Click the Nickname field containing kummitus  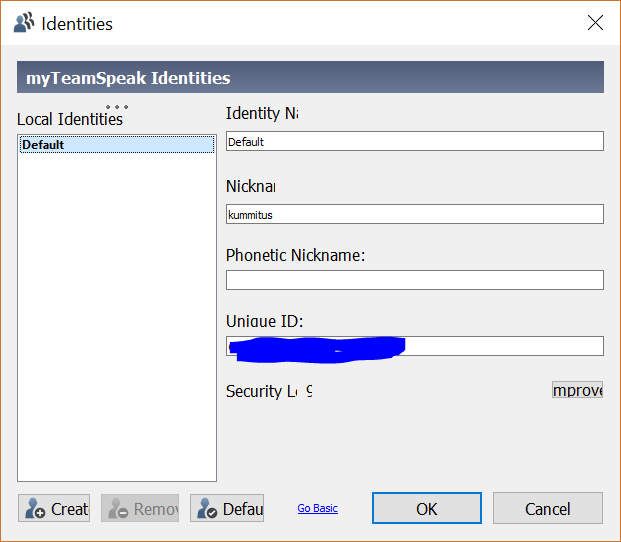pyautogui.click(x=414, y=214)
